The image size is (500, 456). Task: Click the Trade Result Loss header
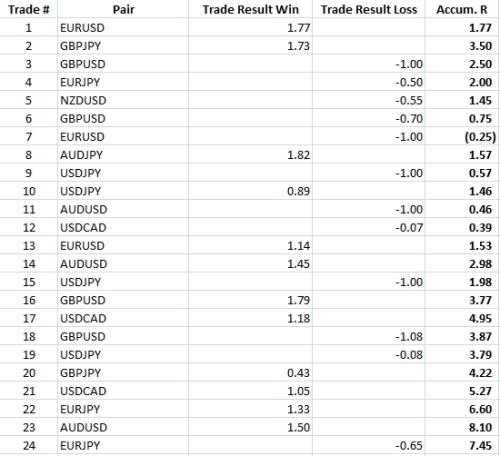tap(369, 9)
